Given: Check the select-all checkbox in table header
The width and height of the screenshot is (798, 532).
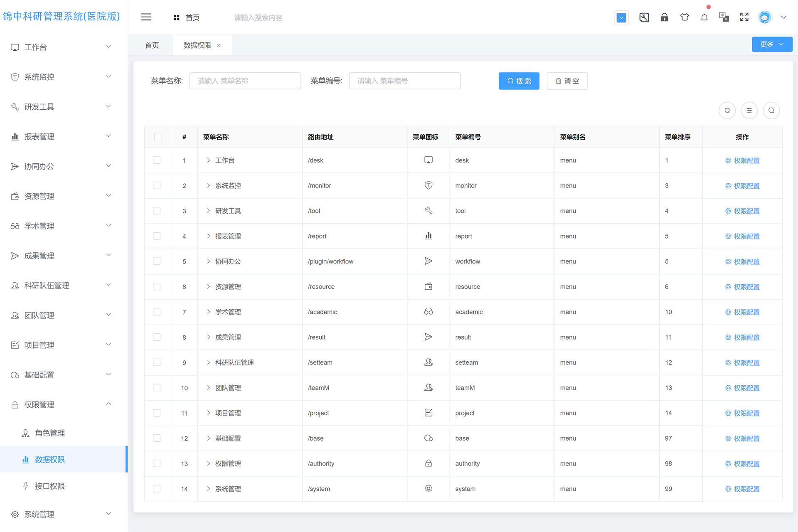Looking at the screenshot, I should (x=158, y=137).
